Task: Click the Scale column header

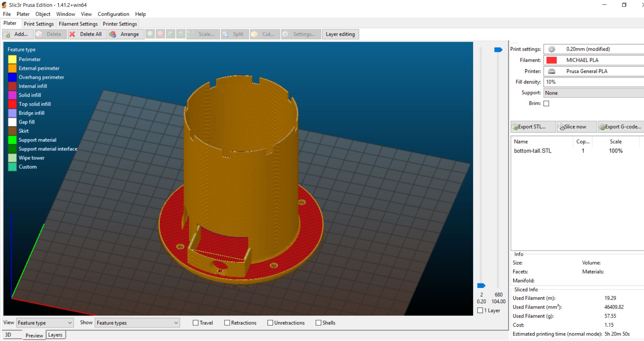Action: pyautogui.click(x=615, y=142)
